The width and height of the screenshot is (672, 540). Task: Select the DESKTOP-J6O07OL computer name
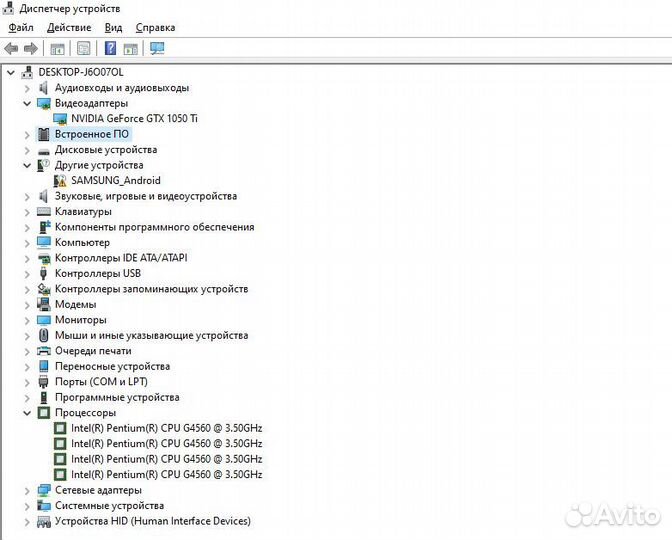81,72
